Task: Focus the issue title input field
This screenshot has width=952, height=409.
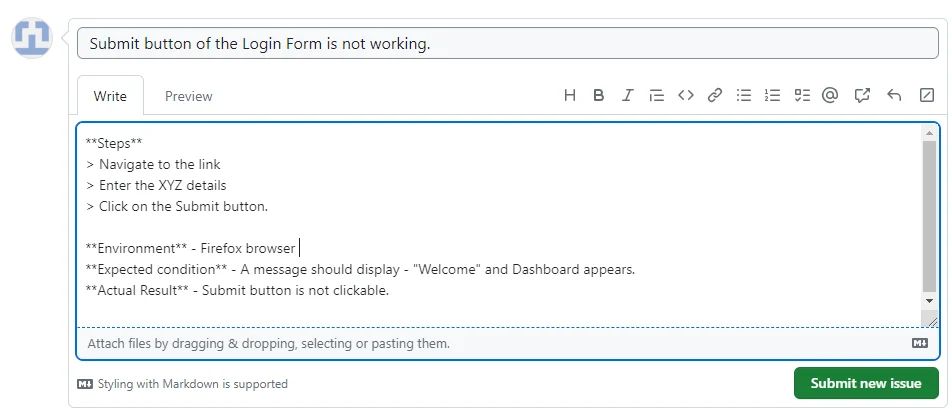Action: tap(508, 44)
